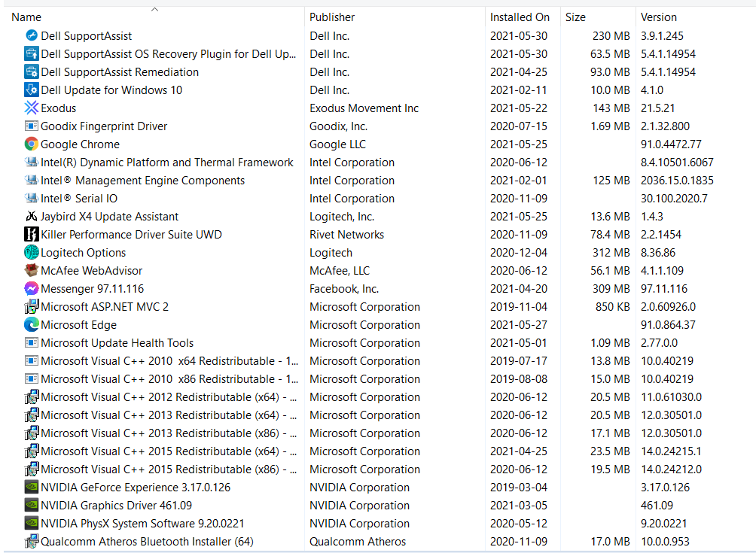Select the Google Chrome icon

32,144
